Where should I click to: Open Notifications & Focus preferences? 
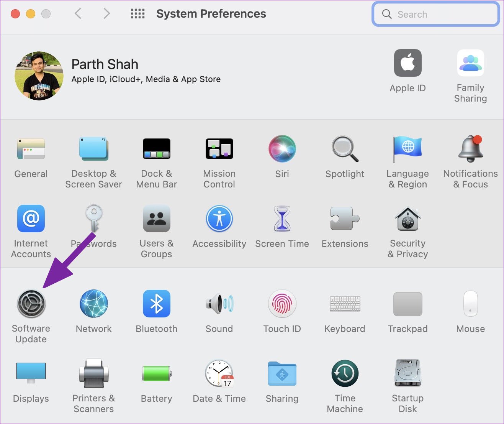click(x=471, y=149)
